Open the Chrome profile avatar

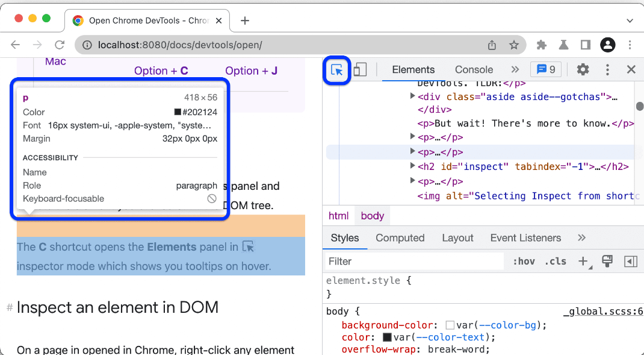[x=607, y=45]
